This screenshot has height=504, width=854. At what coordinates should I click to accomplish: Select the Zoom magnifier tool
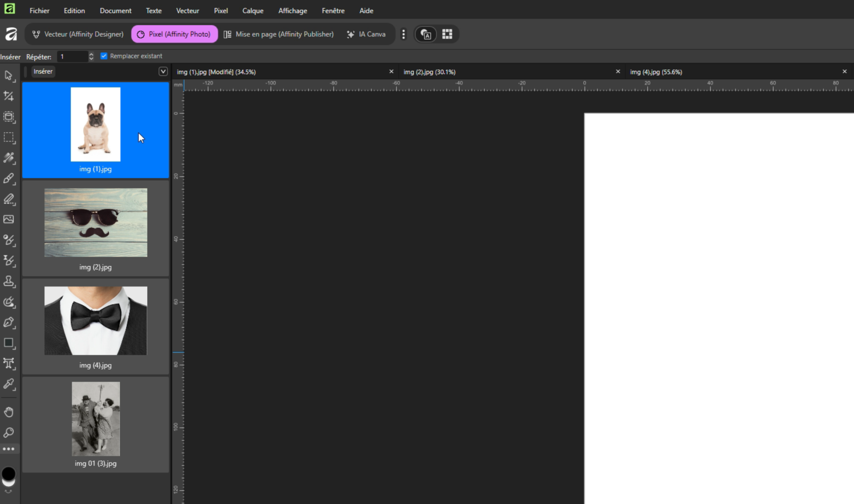pyautogui.click(x=9, y=433)
